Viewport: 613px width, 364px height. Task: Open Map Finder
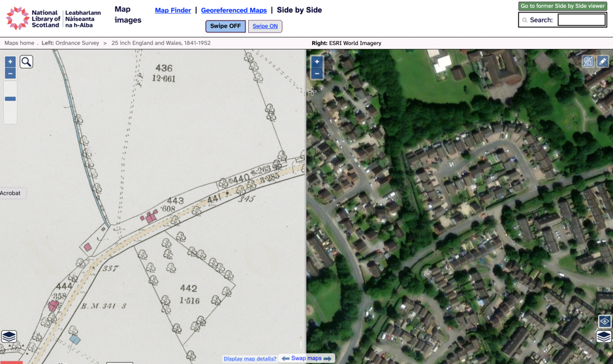(173, 10)
